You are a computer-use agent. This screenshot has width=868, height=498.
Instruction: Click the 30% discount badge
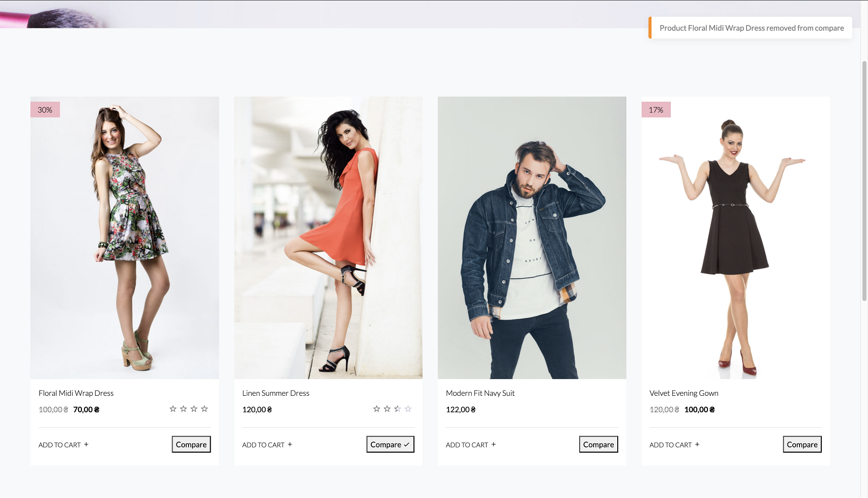(x=45, y=110)
